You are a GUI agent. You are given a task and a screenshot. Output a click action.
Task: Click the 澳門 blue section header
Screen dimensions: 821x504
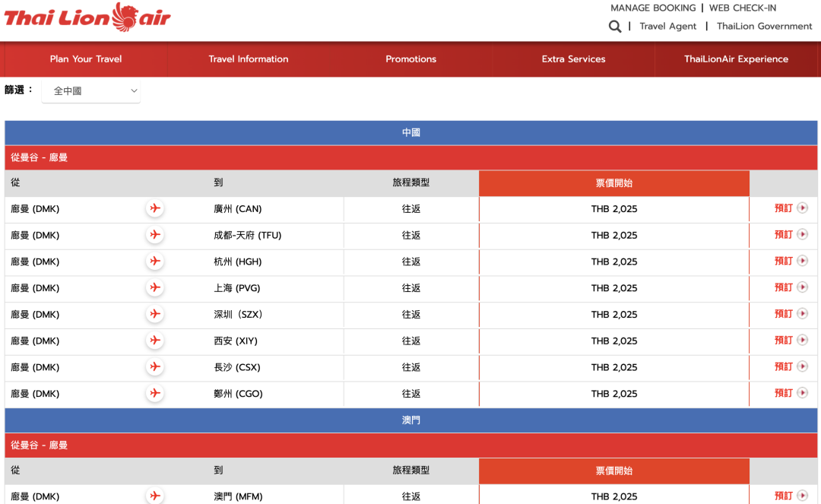[x=411, y=420]
